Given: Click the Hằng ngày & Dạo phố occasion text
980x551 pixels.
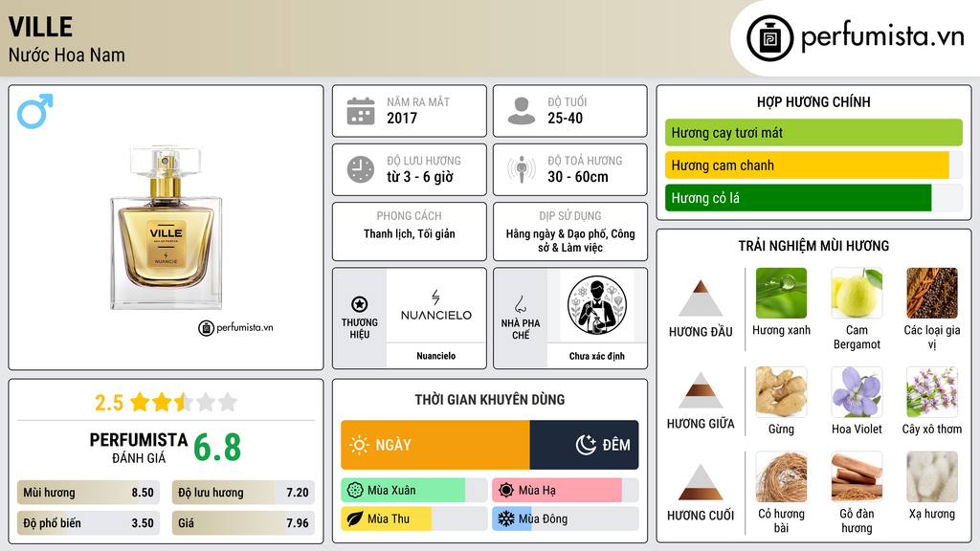Looking at the screenshot, I should click(570, 240).
